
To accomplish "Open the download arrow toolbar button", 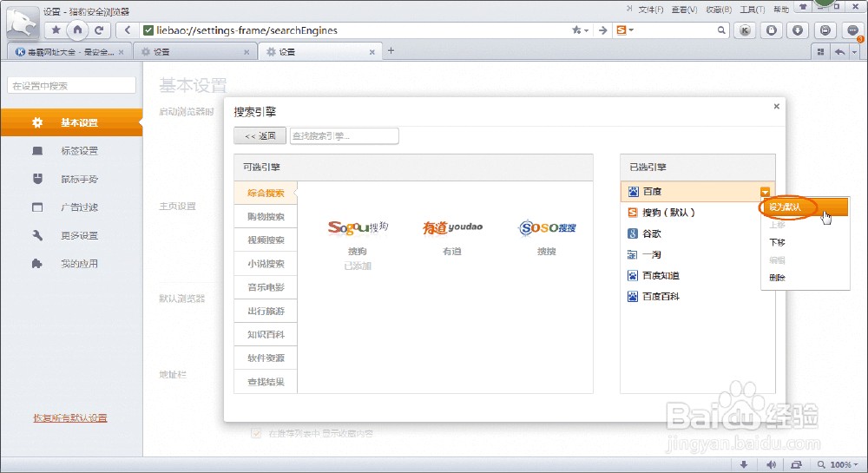I will pyautogui.click(x=798, y=30).
